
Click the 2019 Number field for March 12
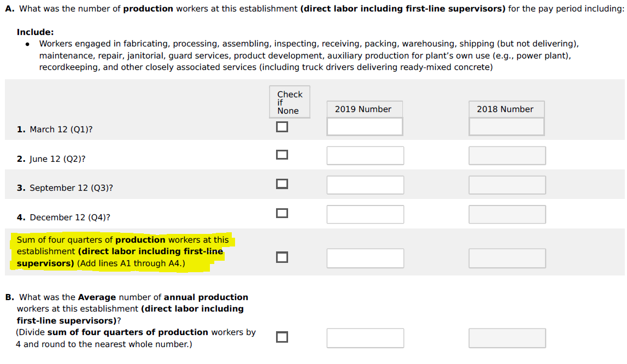click(365, 127)
